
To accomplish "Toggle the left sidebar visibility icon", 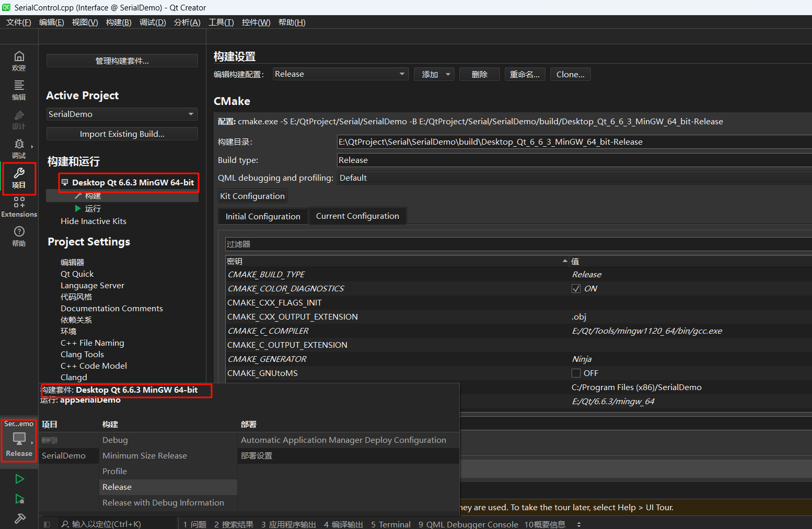I will pos(47,524).
